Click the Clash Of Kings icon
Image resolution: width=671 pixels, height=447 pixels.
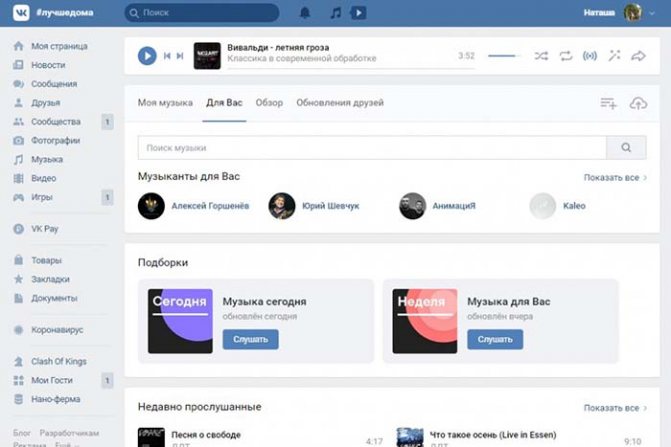point(18,361)
